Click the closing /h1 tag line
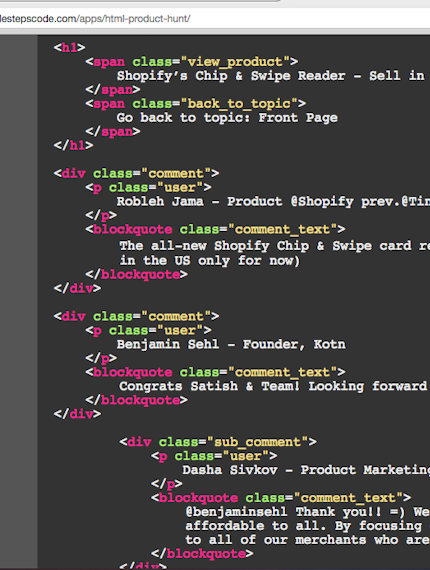 click(73, 145)
